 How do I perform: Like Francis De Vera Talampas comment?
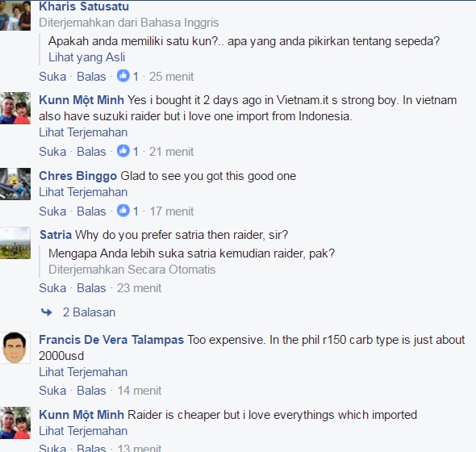tap(52, 391)
